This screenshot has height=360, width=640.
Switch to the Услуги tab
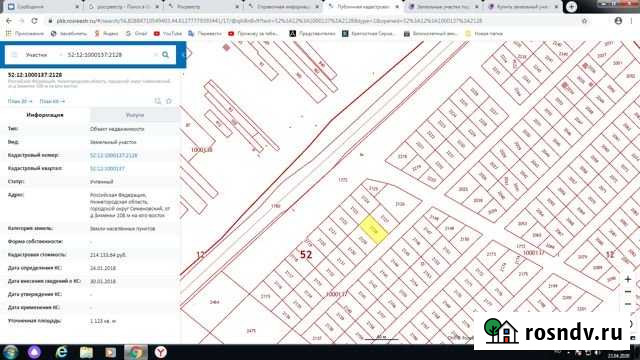point(135,115)
